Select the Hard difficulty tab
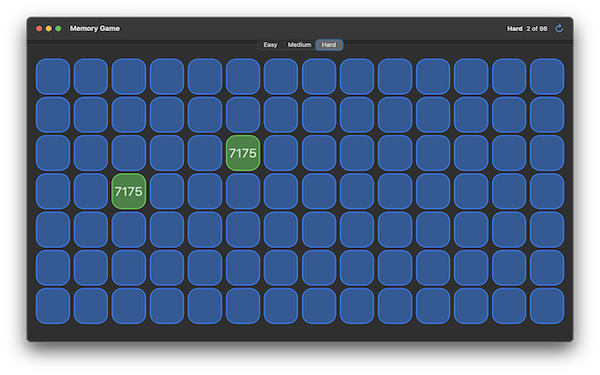 pyautogui.click(x=329, y=45)
